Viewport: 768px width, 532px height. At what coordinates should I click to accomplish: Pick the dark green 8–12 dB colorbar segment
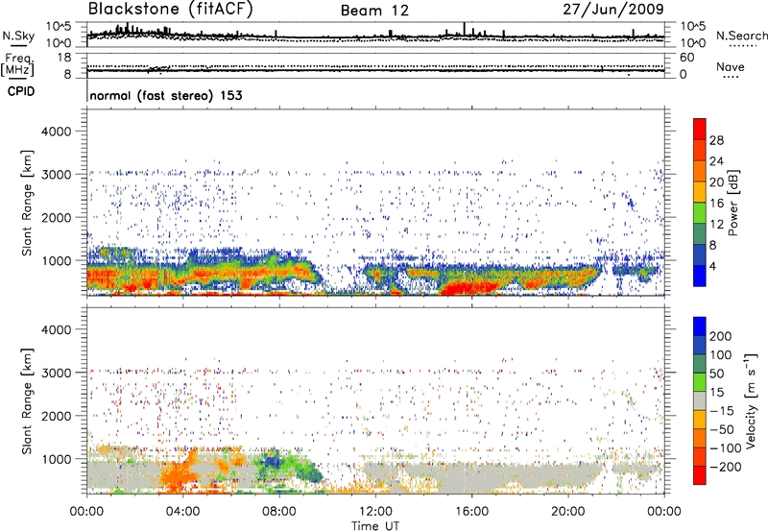click(x=700, y=233)
